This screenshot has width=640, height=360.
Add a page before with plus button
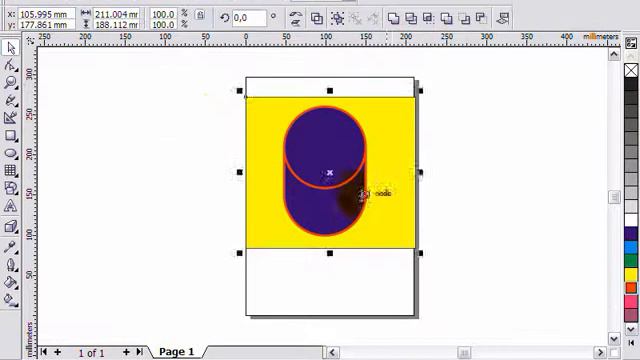tap(58, 352)
